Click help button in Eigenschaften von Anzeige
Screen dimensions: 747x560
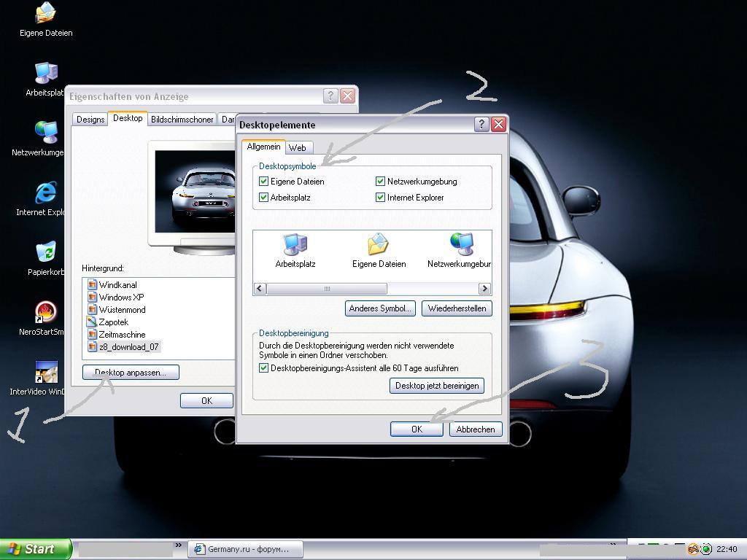(x=330, y=96)
